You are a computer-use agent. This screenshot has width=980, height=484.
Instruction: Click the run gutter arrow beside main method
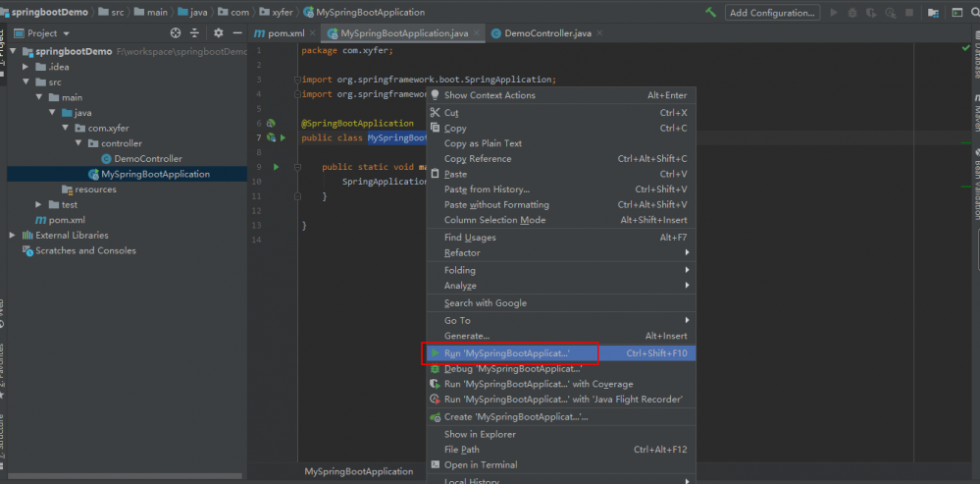[x=277, y=167]
